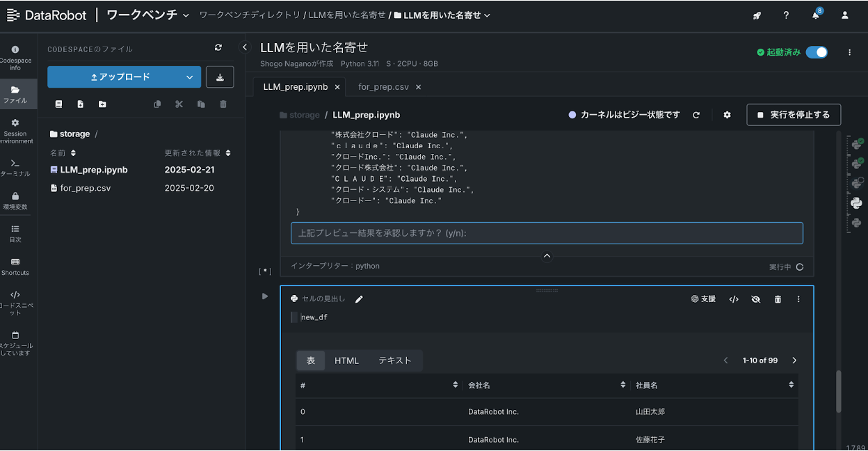
Task: Open the 支援 AI assistance for the cell
Action: 703,299
